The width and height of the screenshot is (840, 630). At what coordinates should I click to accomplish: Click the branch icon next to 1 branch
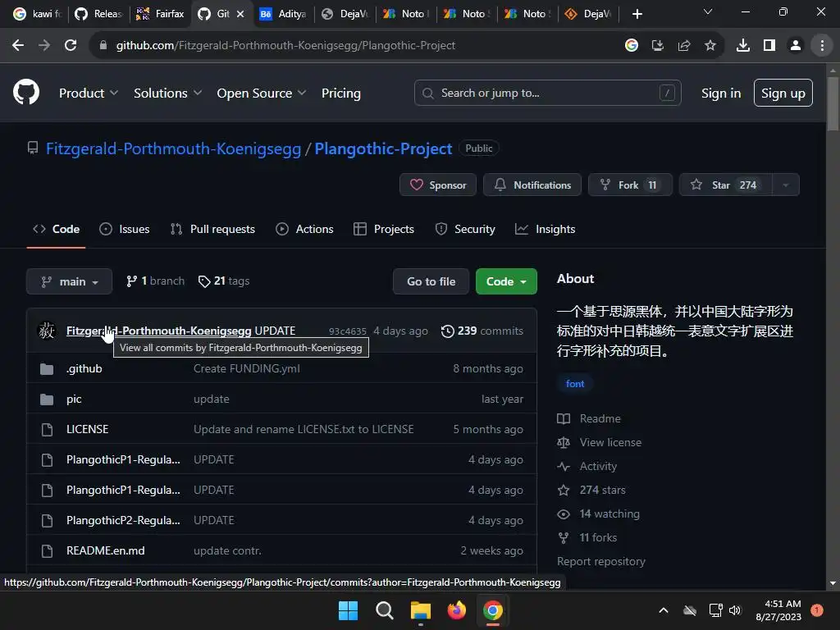pyautogui.click(x=131, y=281)
